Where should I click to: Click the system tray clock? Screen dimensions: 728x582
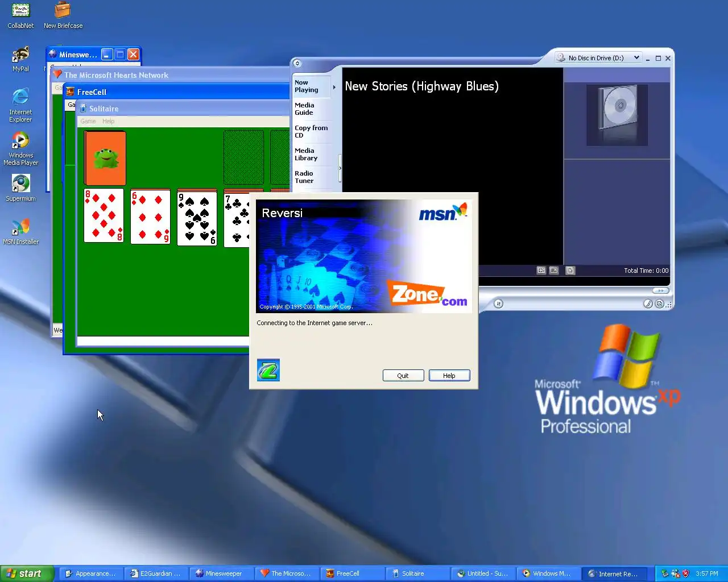tap(707, 574)
